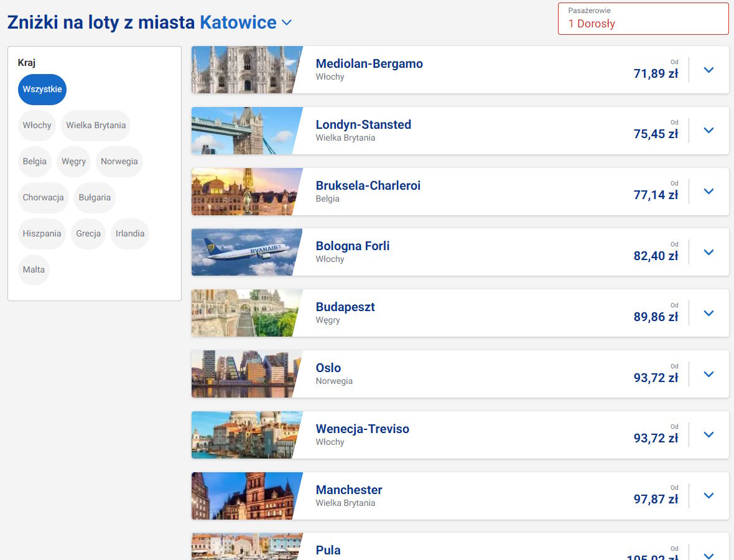This screenshot has height=560, width=734.
Task: Filter flights by Włochy
Action: 37,126
